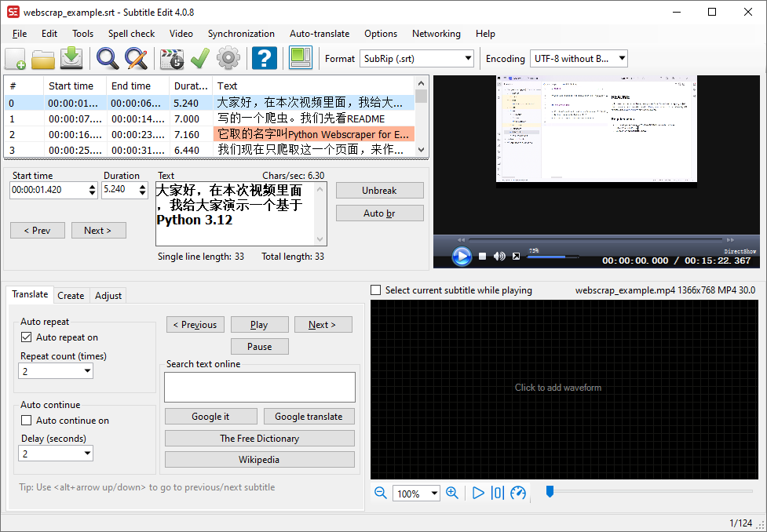The image size is (767, 532).
Task: Select subtitle row 2 'Python Webscraper for E...'
Action: (210, 134)
